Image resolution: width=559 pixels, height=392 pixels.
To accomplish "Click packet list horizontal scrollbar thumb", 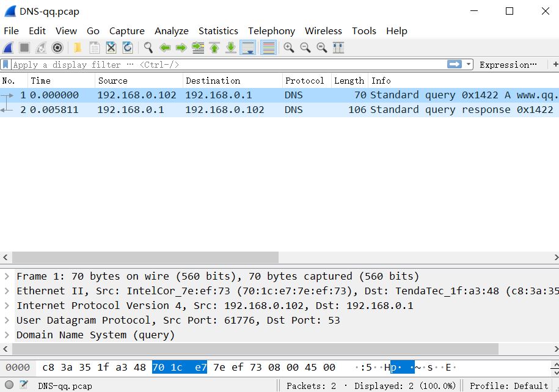I will [145, 257].
